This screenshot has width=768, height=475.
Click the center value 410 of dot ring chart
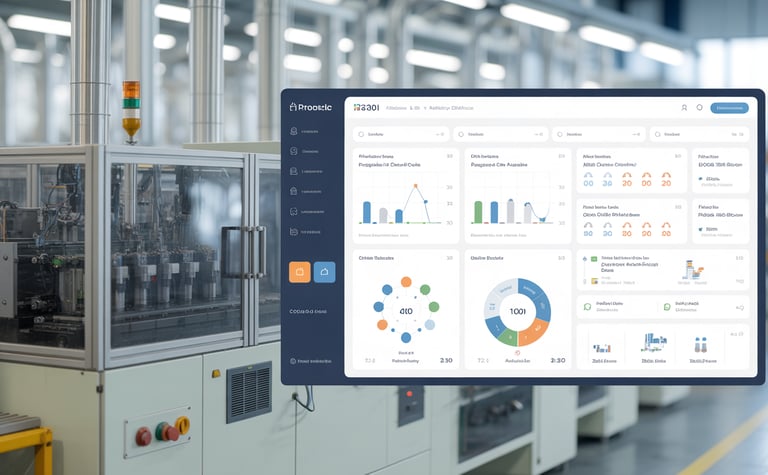[406, 311]
